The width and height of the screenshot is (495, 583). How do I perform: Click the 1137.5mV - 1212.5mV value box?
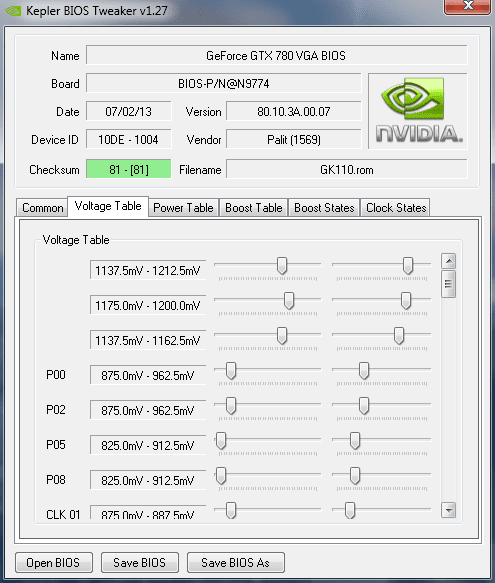point(148,270)
